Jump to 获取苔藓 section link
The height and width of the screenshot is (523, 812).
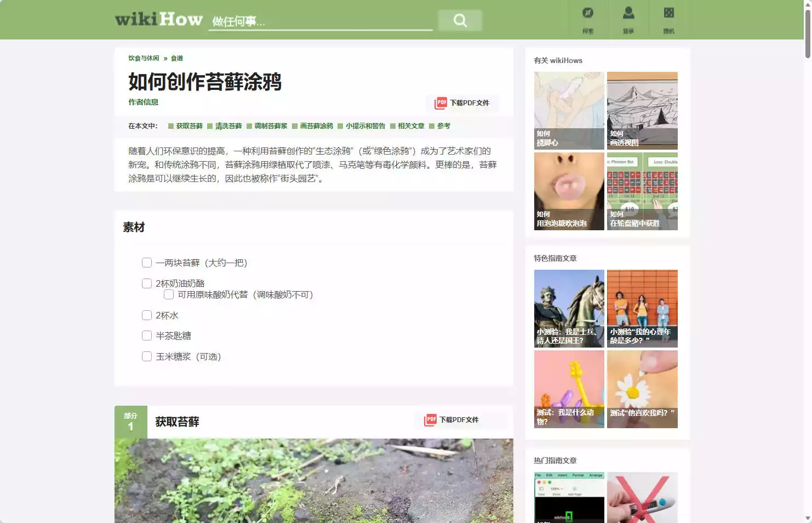point(189,126)
